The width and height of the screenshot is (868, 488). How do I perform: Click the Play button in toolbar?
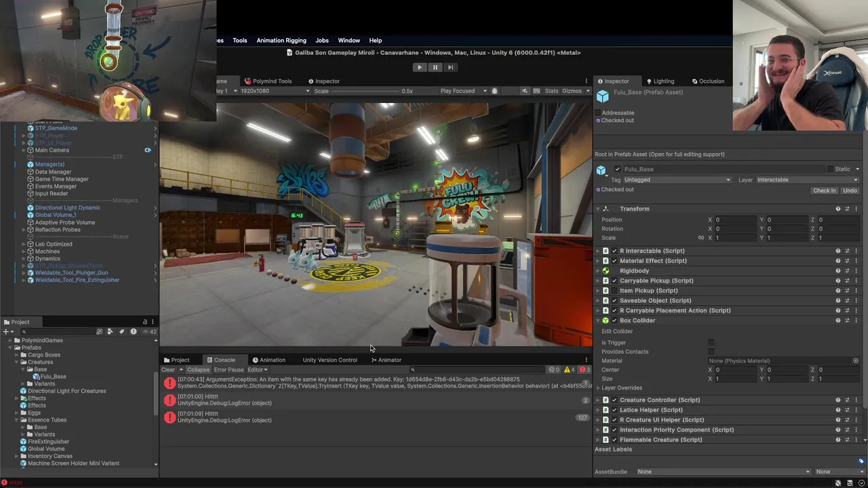pyautogui.click(x=420, y=67)
